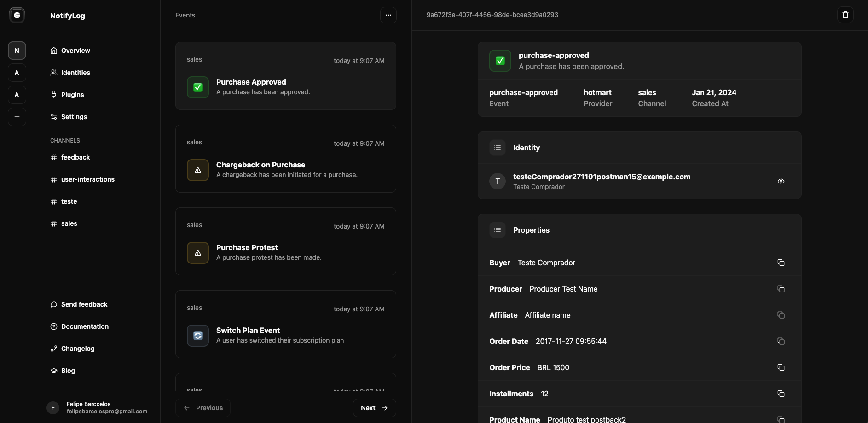
Task: Click the F user avatar
Action: [x=53, y=407]
